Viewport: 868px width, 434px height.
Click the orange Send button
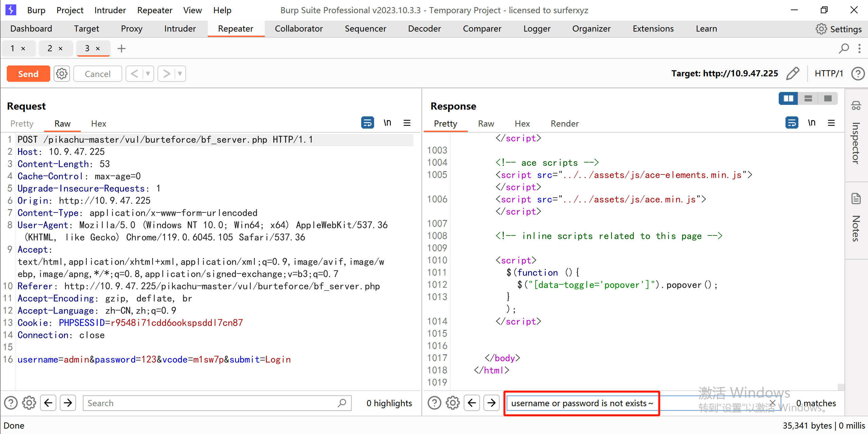pos(28,74)
